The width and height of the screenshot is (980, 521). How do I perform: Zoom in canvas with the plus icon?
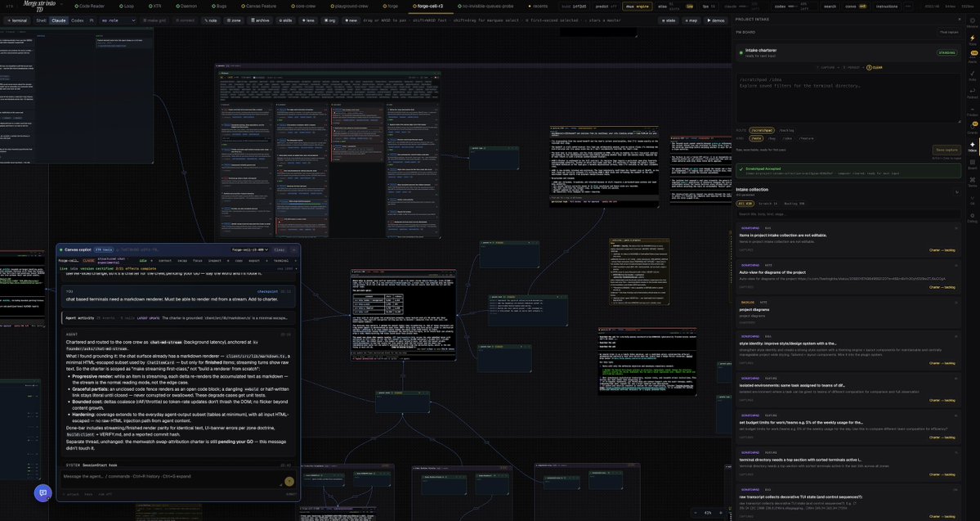tap(721, 513)
